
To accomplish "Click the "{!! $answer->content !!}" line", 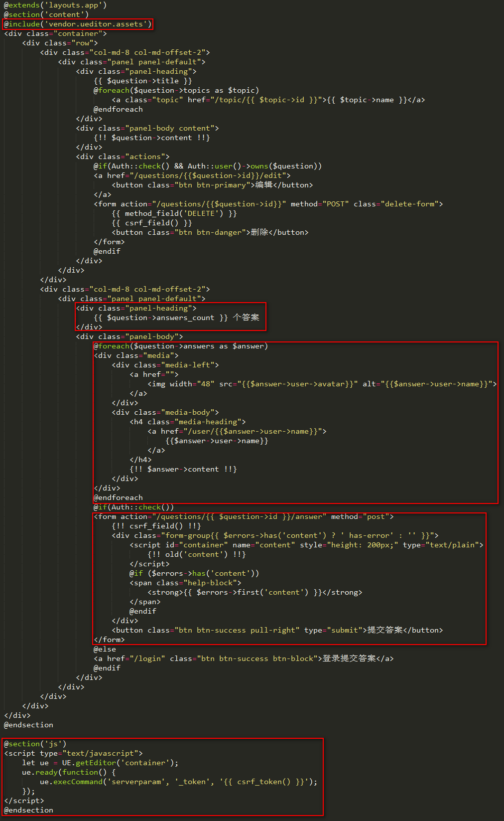I will (x=183, y=469).
